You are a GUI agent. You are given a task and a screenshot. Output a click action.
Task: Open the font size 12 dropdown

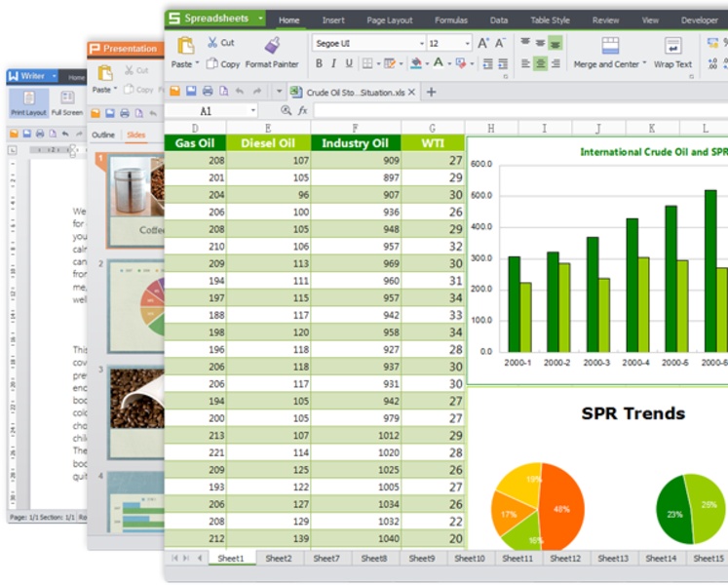coord(467,43)
